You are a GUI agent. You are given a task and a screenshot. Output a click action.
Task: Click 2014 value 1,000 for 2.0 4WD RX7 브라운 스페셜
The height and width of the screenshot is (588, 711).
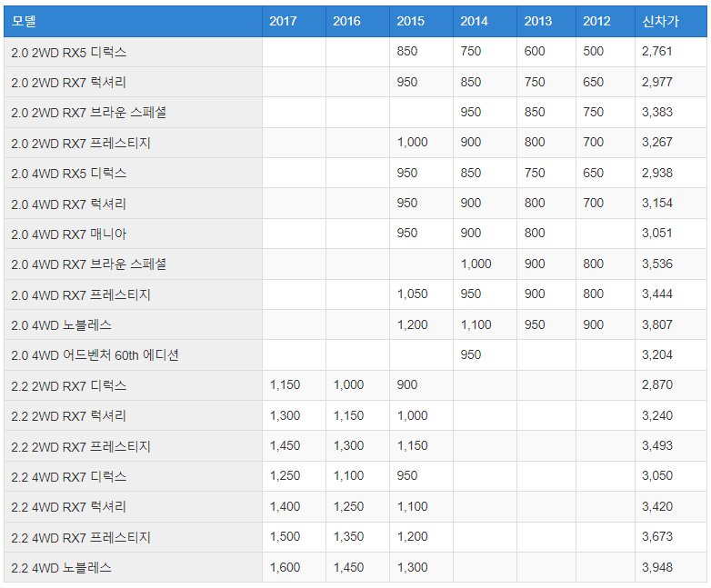476,264
